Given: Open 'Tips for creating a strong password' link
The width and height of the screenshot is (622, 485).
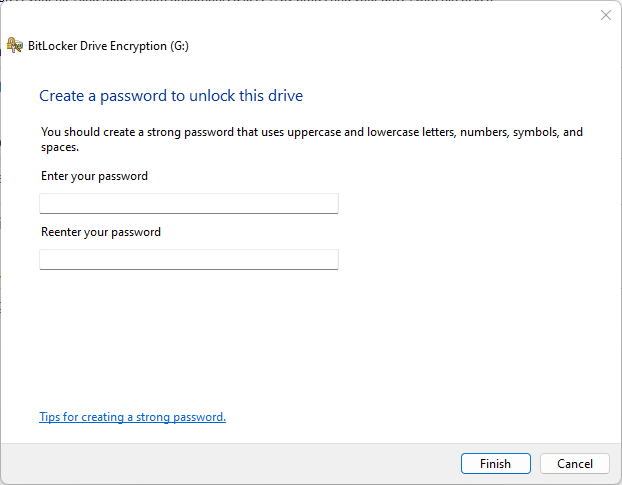Looking at the screenshot, I should (132, 417).
